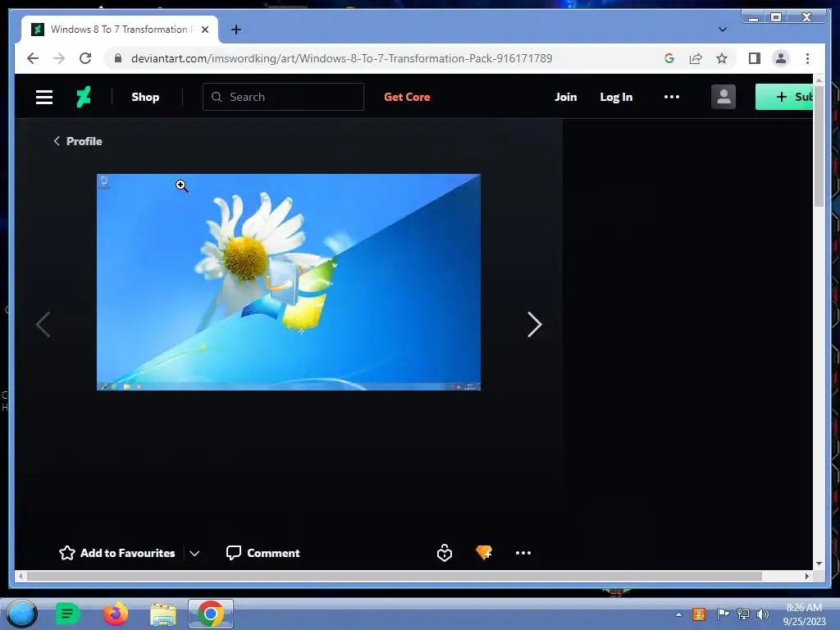The width and height of the screenshot is (840, 630).
Task: Launch Firefox from the taskbar
Action: pos(115,614)
